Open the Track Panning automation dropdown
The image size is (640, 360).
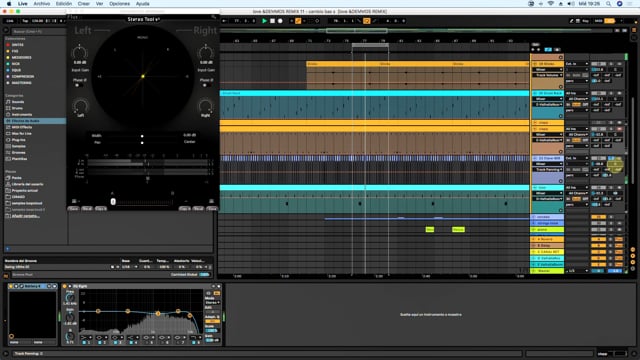547,169
